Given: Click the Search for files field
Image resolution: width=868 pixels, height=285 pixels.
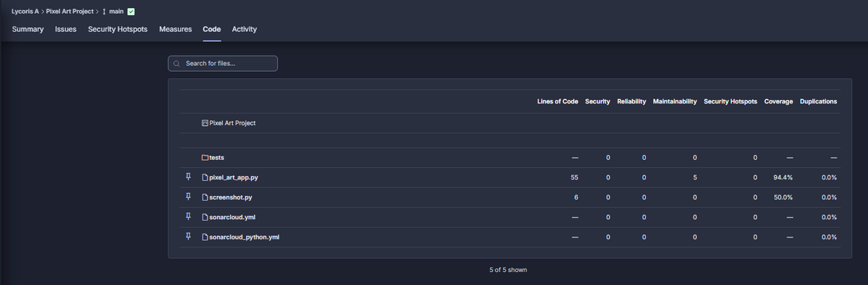Looking at the screenshot, I should (x=223, y=64).
